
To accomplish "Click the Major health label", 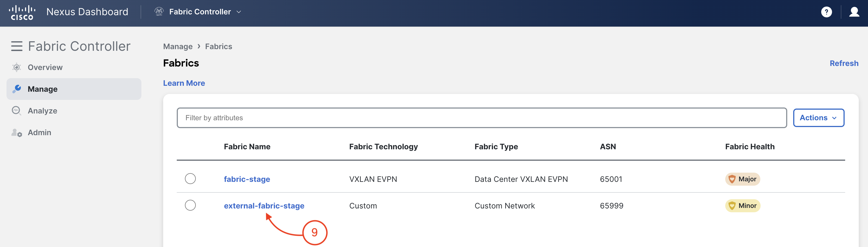I will point(747,179).
